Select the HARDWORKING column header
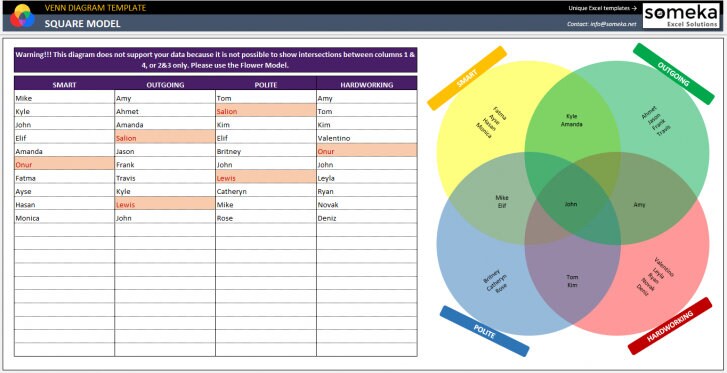This screenshot has width=727, height=373. coord(367,84)
